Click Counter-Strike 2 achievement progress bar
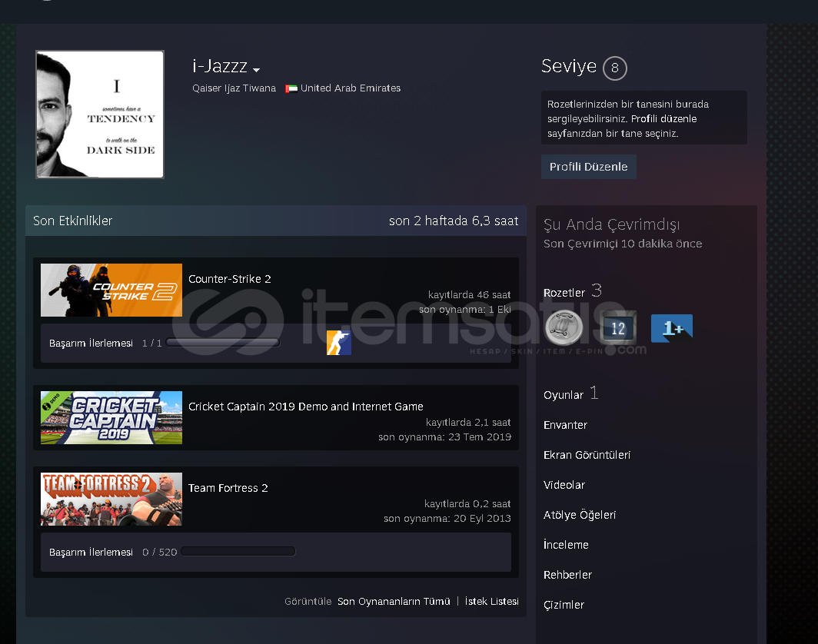818x644 pixels. 223,343
